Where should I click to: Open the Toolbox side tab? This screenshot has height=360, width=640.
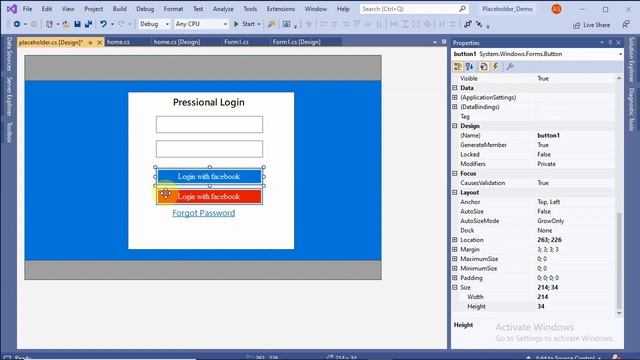pos(9,132)
